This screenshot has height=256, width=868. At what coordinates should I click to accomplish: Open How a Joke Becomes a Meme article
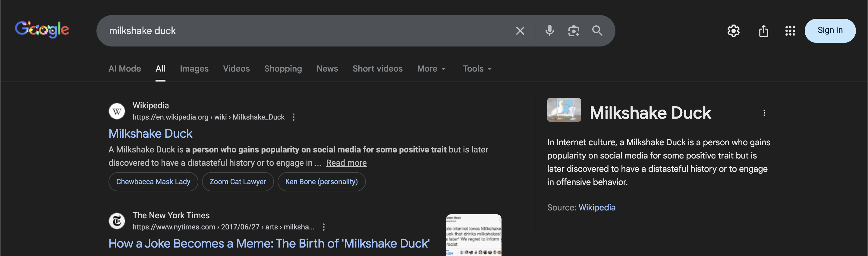pyautogui.click(x=269, y=244)
